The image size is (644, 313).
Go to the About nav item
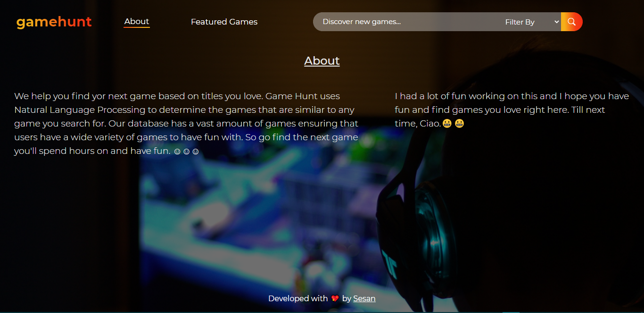pyautogui.click(x=137, y=21)
